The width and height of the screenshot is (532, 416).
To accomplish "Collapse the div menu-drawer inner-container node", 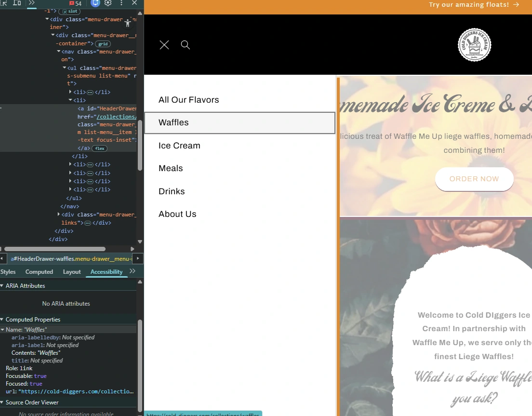I will click(x=47, y=19).
